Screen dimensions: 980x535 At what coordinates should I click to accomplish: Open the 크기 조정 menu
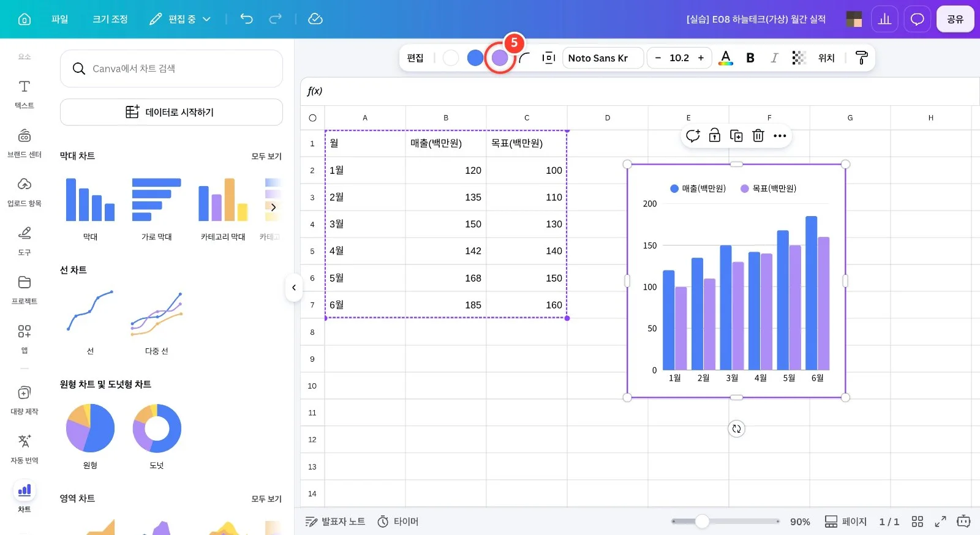click(x=110, y=19)
